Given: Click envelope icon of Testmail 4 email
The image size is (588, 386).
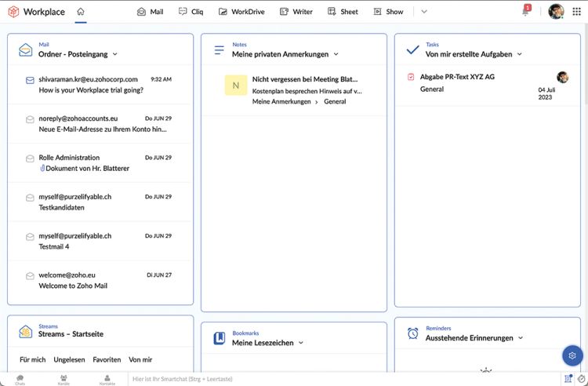Looking at the screenshot, I should point(30,237).
